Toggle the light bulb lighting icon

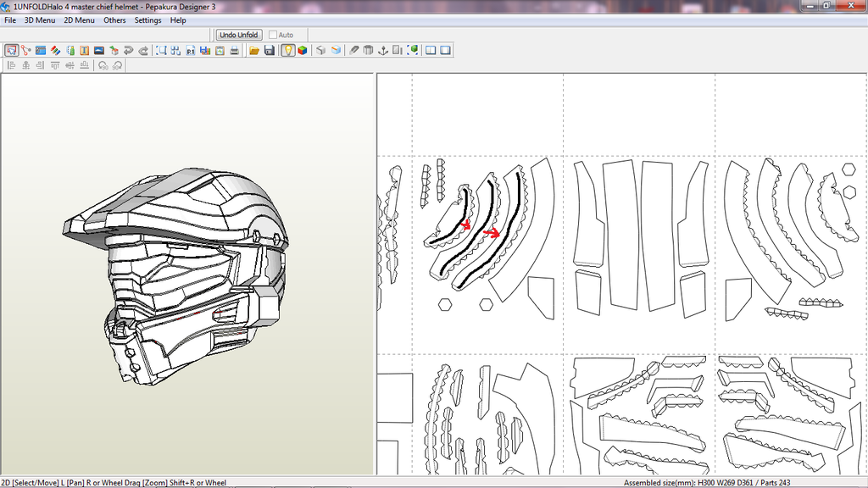point(287,50)
